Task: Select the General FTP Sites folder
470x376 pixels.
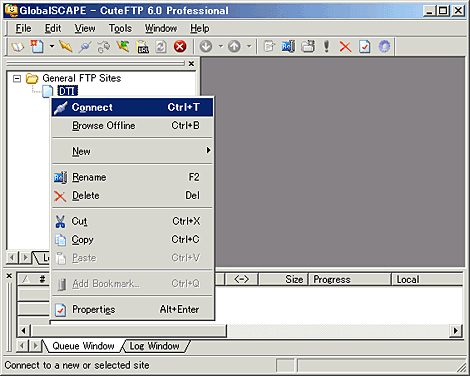Action: click(82, 78)
